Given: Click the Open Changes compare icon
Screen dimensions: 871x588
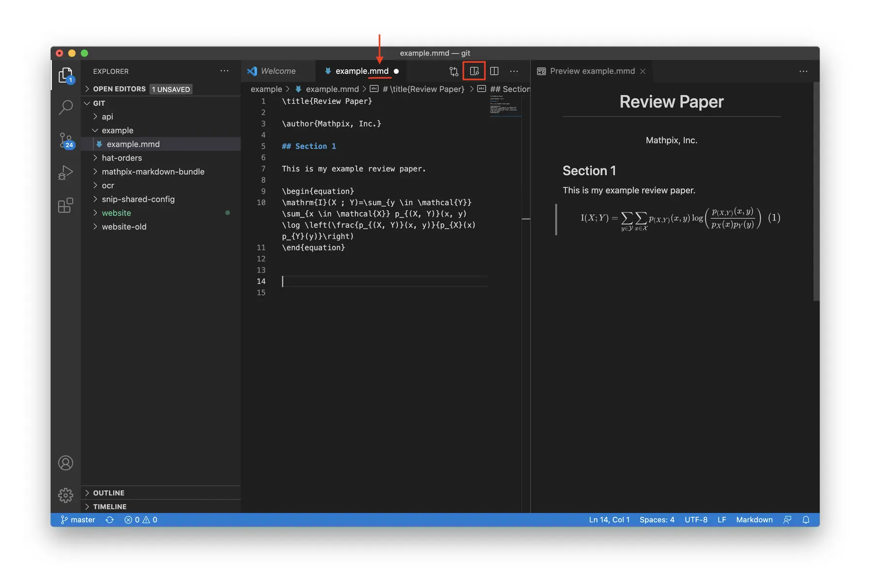Looking at the screenshot, I should [453, 72].
